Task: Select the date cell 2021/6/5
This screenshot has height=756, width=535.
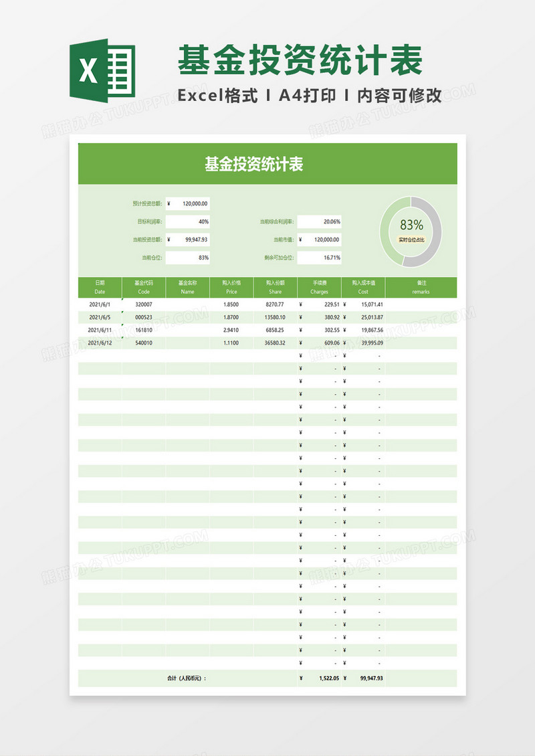Action: pyautogui.click(x=100, y=317)
